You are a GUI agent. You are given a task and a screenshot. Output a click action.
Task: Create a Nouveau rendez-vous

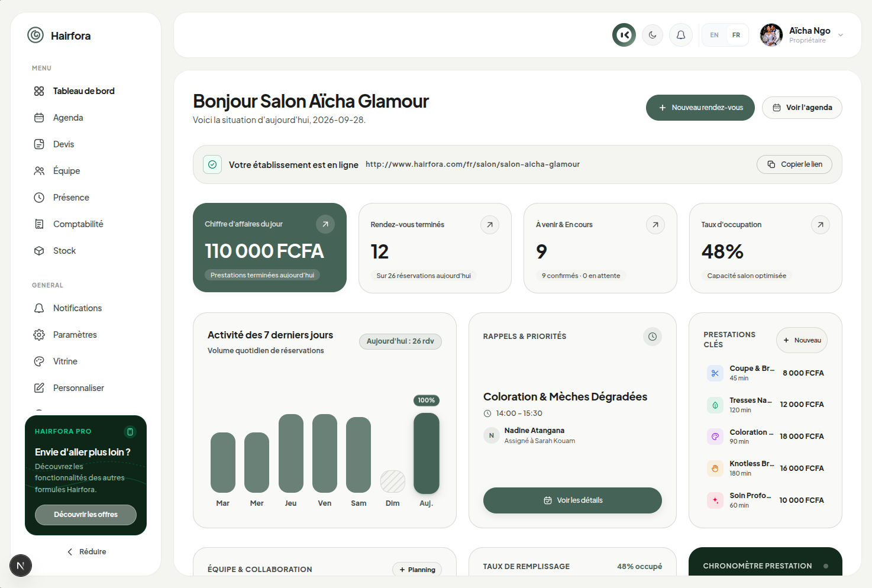click(x=700, y=108)
